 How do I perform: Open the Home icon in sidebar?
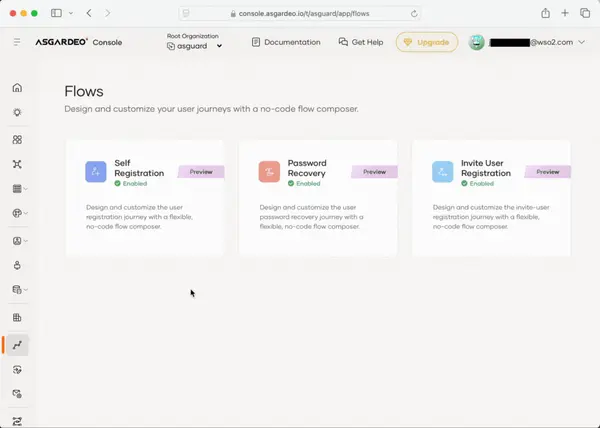coord(17,87)
